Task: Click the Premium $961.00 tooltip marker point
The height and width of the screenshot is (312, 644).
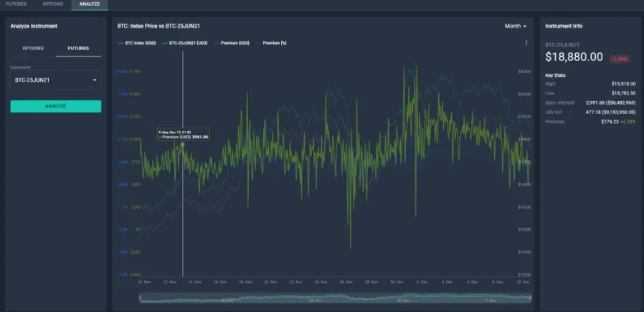Action: [183, 144]
